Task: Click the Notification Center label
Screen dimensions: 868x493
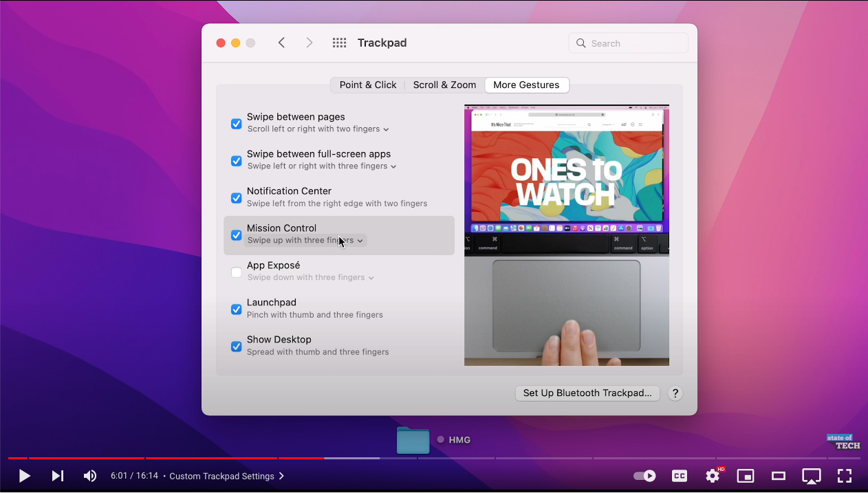Action: [x=289, y=191]
